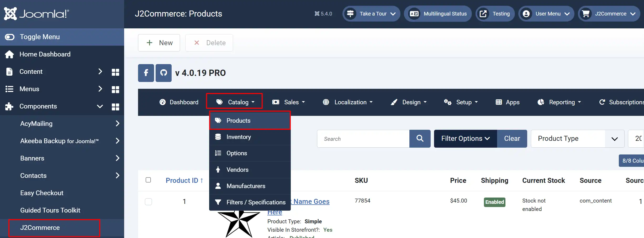This screenshot has width=644, height=238.
Task: Click the Dashboard gauge icon
Action: (163, 102)
